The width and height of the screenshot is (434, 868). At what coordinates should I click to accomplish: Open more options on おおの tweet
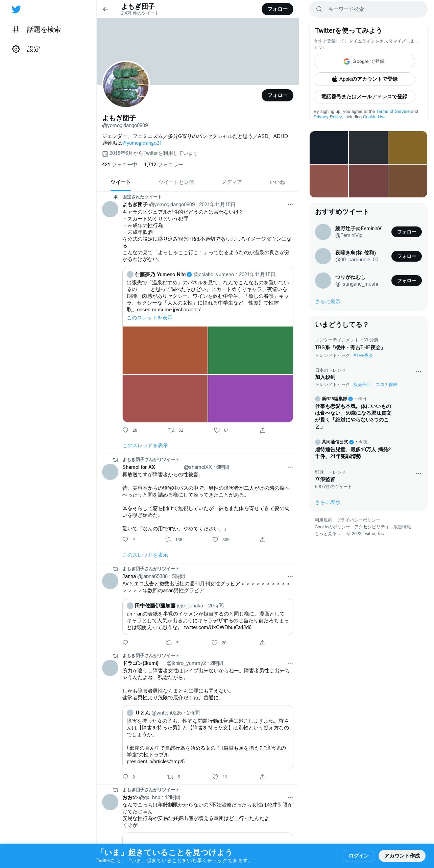tap(290, 797)
